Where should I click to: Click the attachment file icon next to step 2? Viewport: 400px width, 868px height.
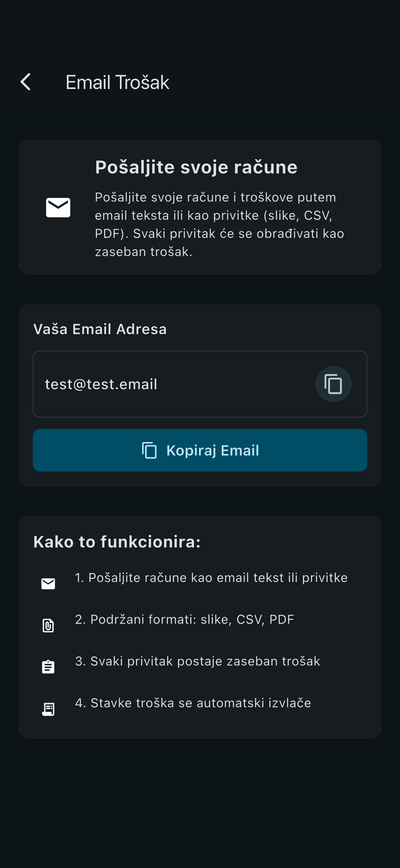pyautogui.click(x=48, y=625)
